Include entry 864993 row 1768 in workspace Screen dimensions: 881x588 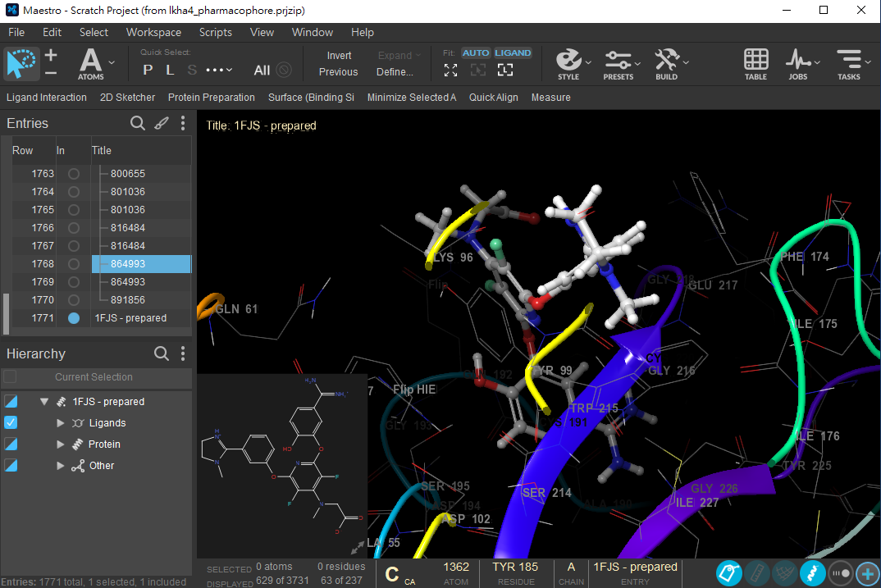click(x=74, y=264)
